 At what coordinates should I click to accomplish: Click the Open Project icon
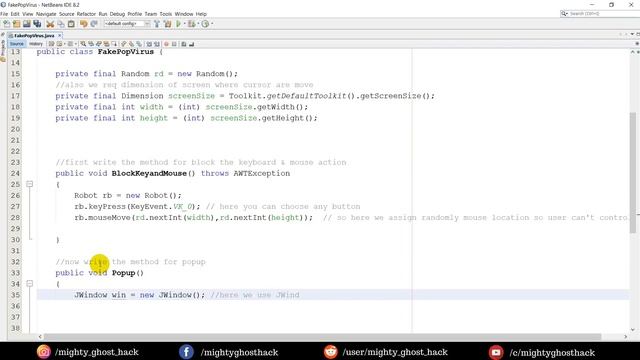click(27, 24)
